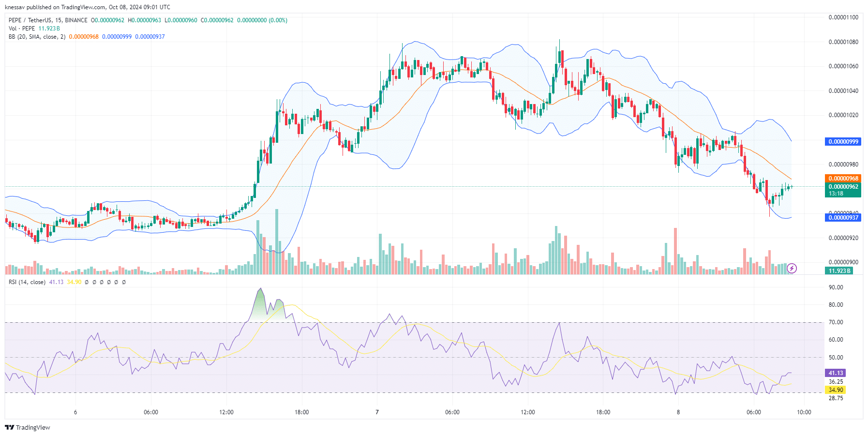Select the RSI (14, close) indicator label

click(27, 282)
